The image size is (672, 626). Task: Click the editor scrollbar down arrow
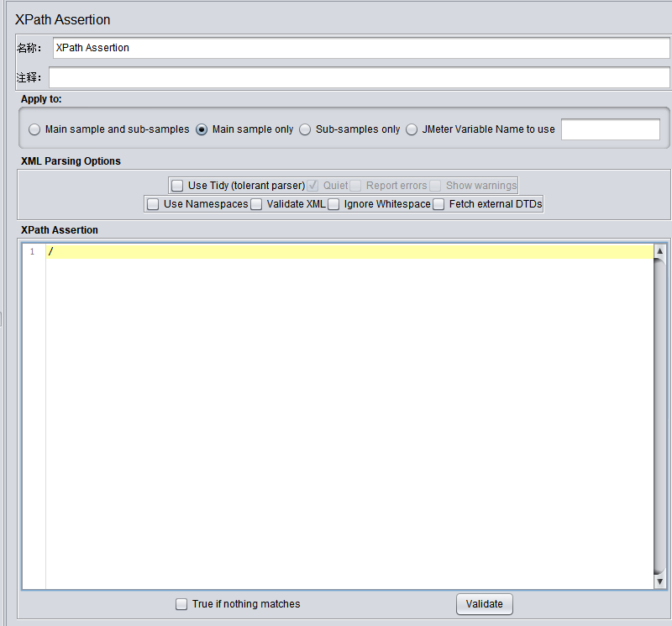point(659,581)
